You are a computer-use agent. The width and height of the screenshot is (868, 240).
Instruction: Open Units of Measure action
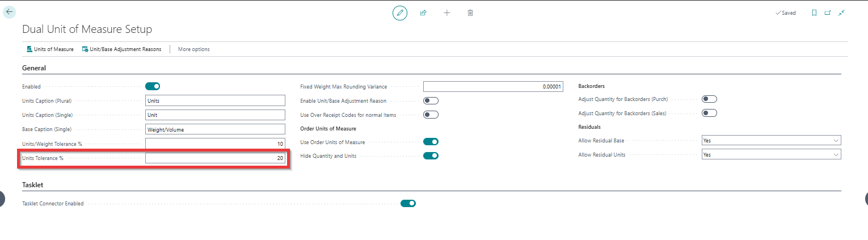point(50,49)
